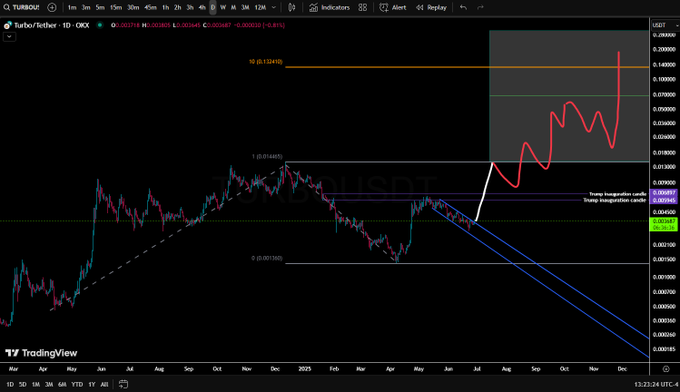The image size is (680, 392).
Task: Click the TradingView logo
Action: point(41,353)
